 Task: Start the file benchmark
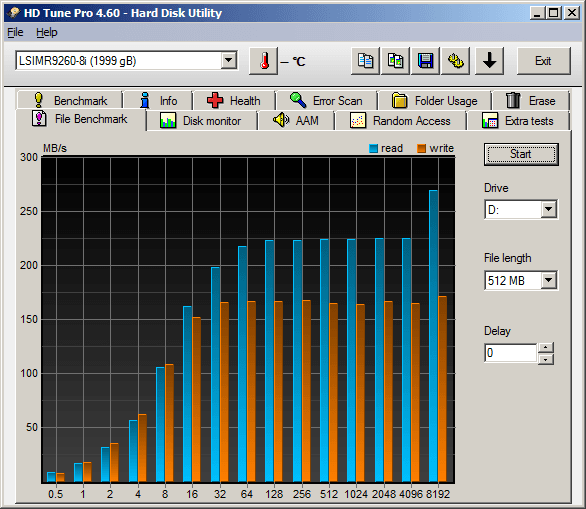[521, 154]
